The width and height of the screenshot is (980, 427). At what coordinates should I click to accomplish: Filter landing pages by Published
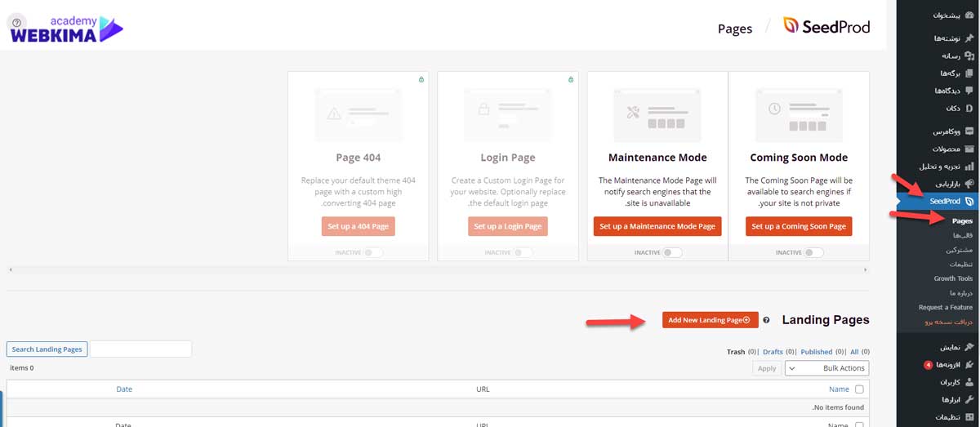pos(816,352)
